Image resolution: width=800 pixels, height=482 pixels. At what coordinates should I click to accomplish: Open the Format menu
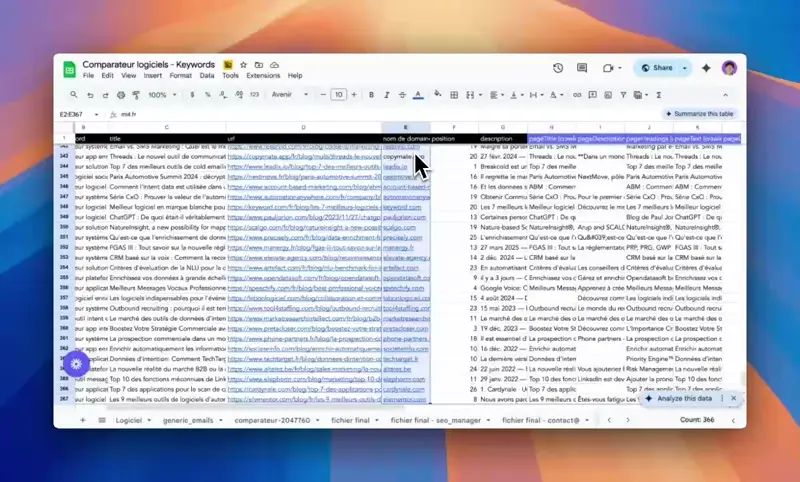pos(181,75)
